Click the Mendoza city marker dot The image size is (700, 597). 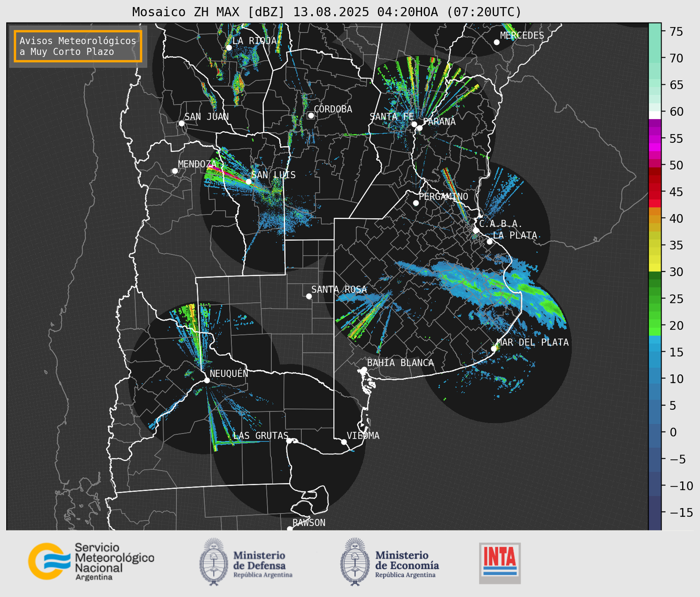pos(175,171)
